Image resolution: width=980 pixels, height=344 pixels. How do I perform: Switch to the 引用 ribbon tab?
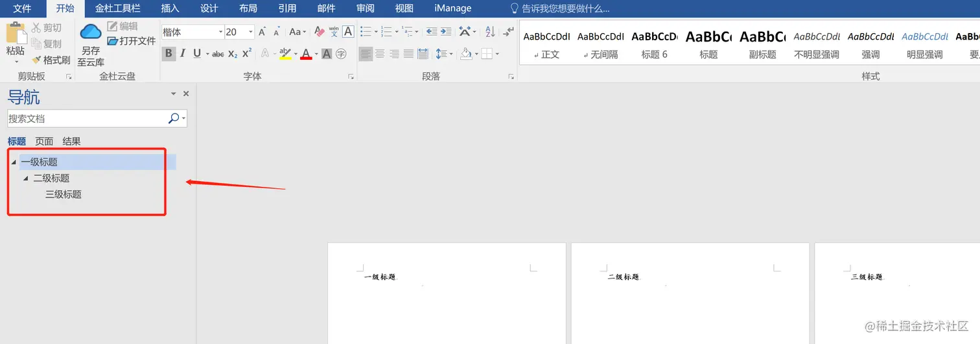[x=287, y=8]
